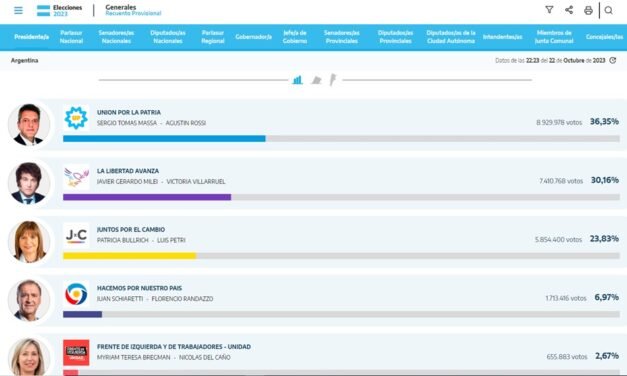Click Generales Recuento Provisional heading

133,10
